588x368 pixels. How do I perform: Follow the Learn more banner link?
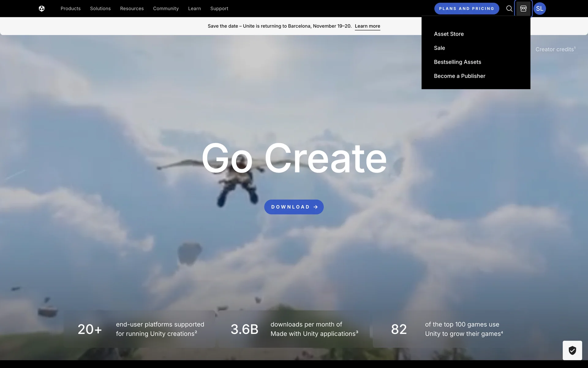pyautogui.click(x=367, y=26)
